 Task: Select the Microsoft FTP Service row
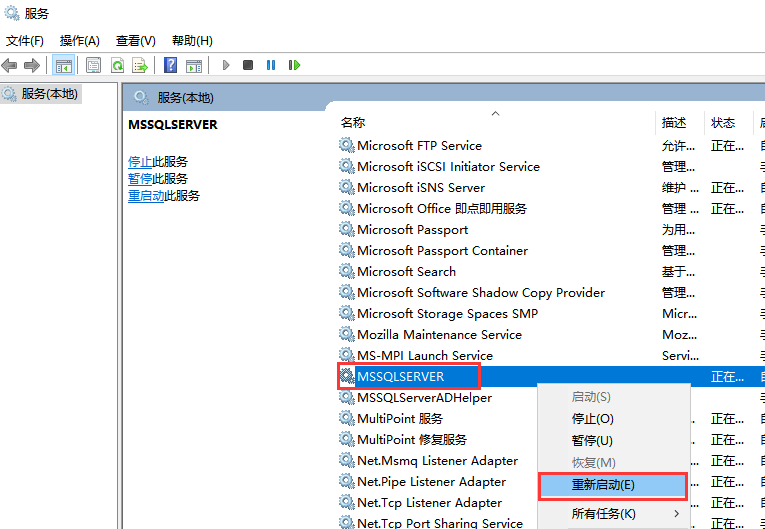click(x=419, y=146)
